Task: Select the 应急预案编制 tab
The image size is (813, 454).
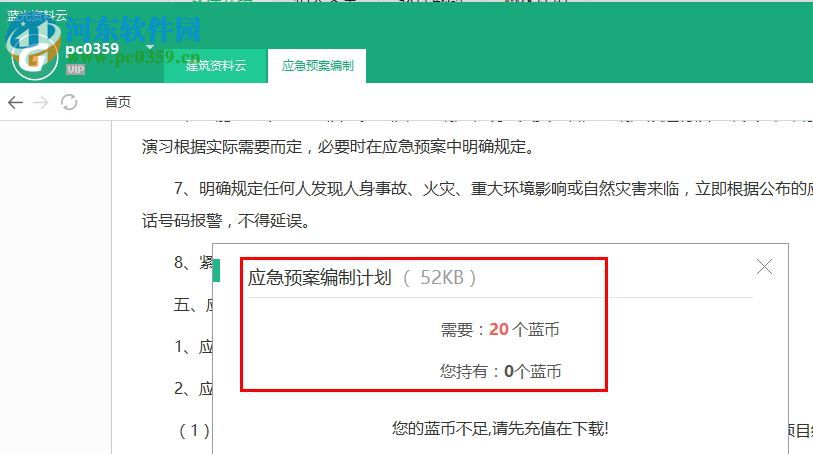Action: point(317,66)
